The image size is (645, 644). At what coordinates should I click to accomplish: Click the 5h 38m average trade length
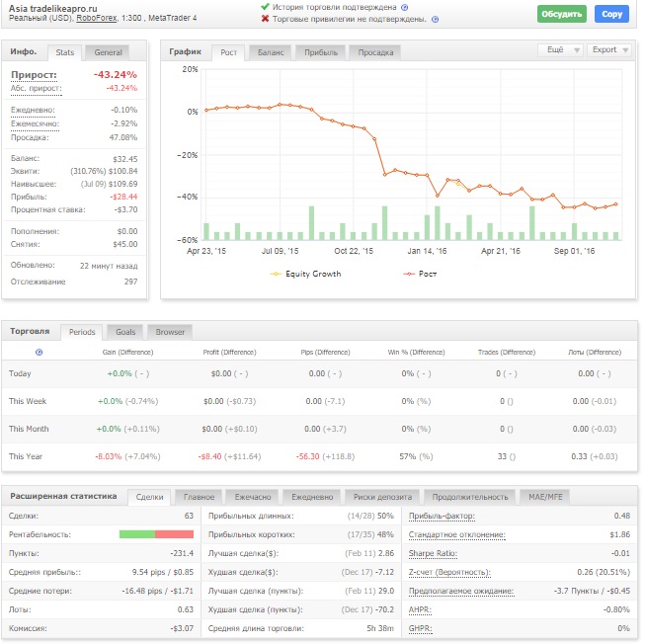tap(380, 628)
